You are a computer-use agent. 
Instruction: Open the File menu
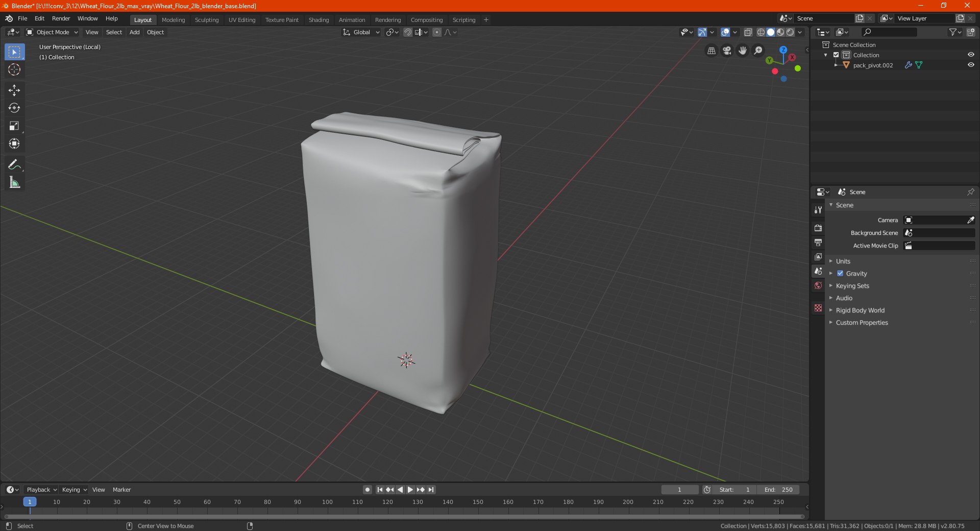point(22,18)
